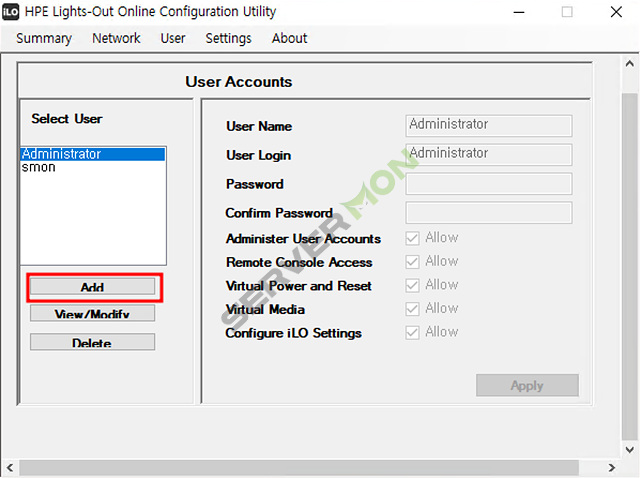The height and width of the screenshot is (478, 640).
Task: Click the Apply button
Action: click(527, 385)
